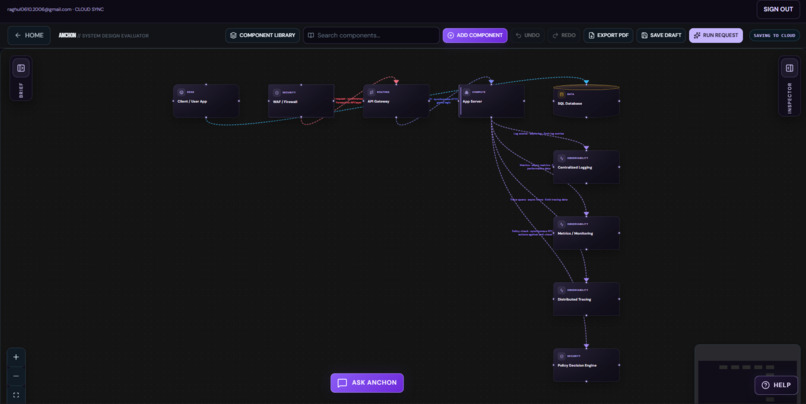
Task: Click the App Server node icon
Action: [466, 93]
